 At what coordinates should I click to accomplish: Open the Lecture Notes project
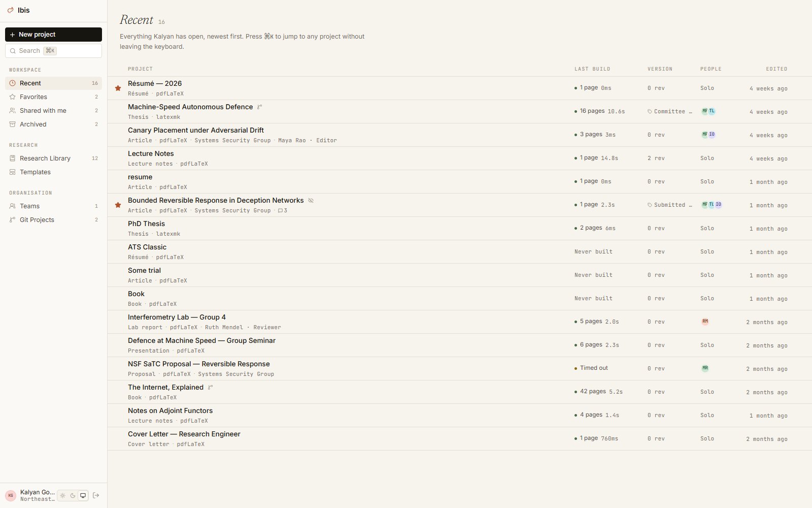pyautogui.click(x=151, y=154)
